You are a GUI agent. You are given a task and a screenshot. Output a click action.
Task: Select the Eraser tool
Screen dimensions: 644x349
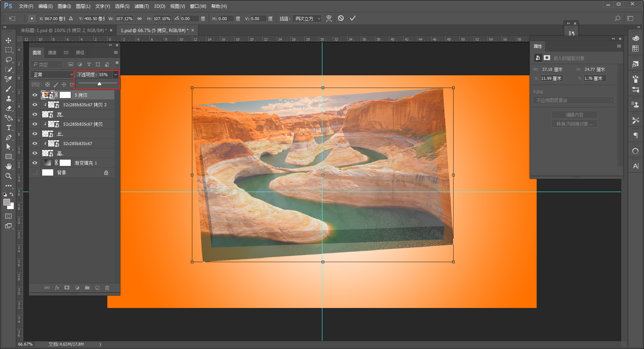pyautogui.click(x=8, y=108)
